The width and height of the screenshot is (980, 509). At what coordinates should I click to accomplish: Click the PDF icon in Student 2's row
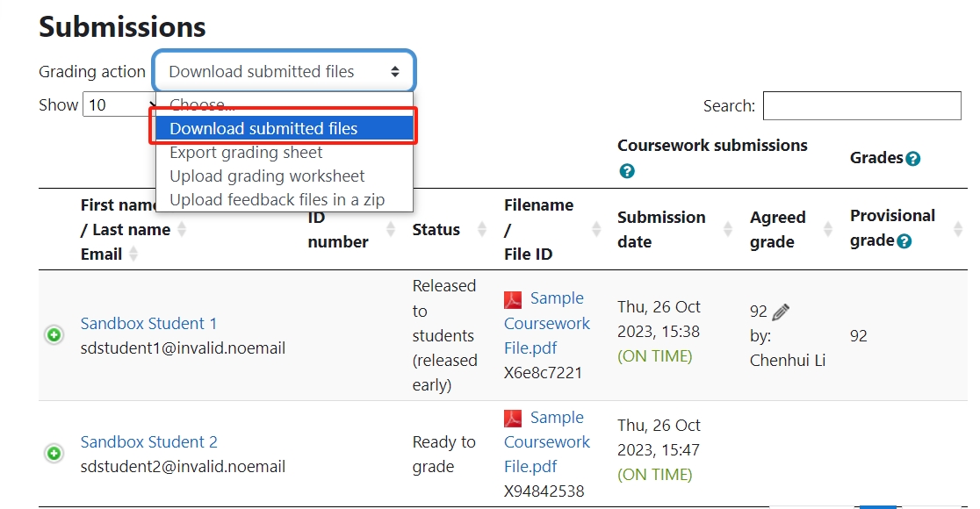[x=514, y=418]
